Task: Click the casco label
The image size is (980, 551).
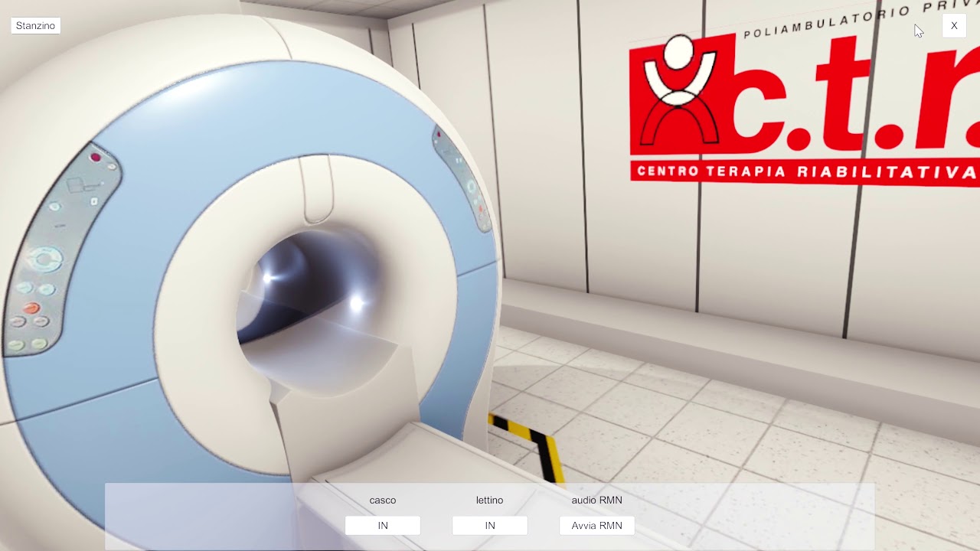Action: [x=383, y=500]
